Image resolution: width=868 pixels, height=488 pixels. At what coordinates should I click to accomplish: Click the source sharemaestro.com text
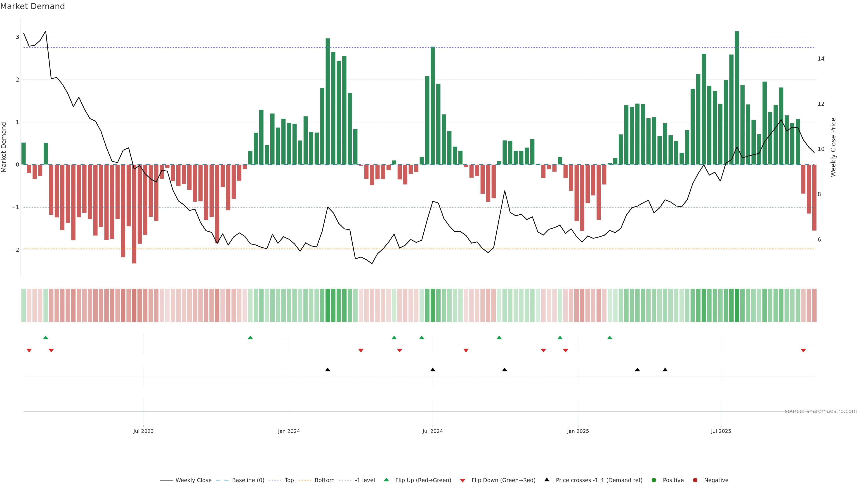[821, 411]
